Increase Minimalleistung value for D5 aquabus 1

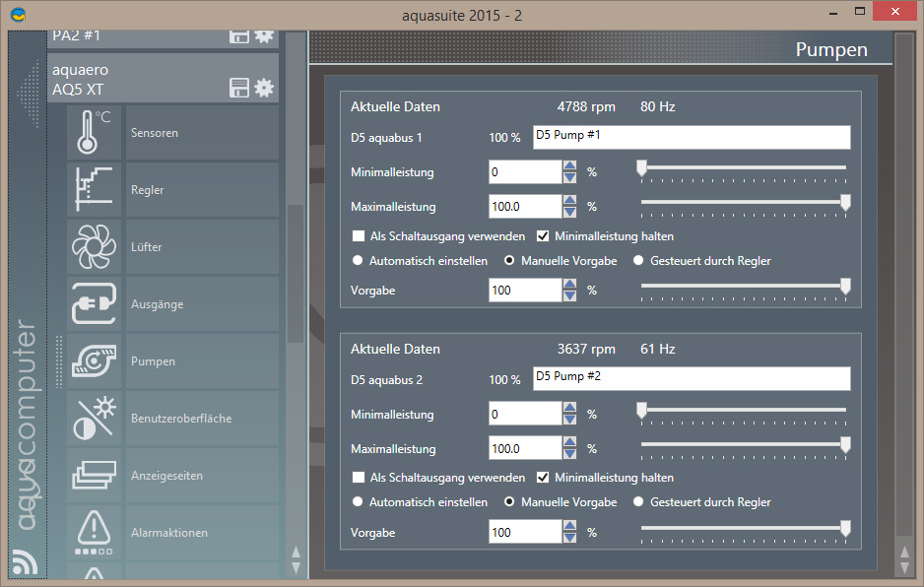tap(569, 166)
